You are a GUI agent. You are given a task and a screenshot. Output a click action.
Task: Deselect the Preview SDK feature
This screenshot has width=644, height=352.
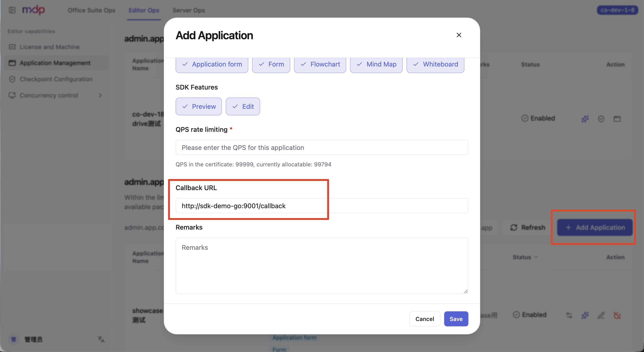point(199,106)
